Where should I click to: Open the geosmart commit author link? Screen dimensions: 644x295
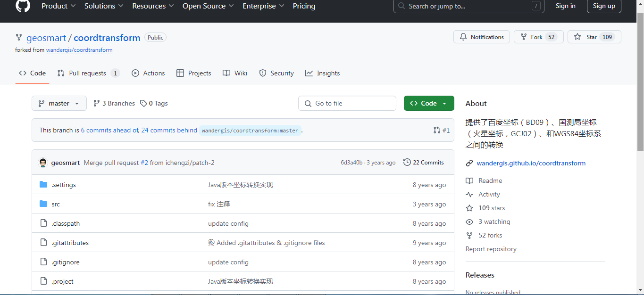[x=66, y=163]
